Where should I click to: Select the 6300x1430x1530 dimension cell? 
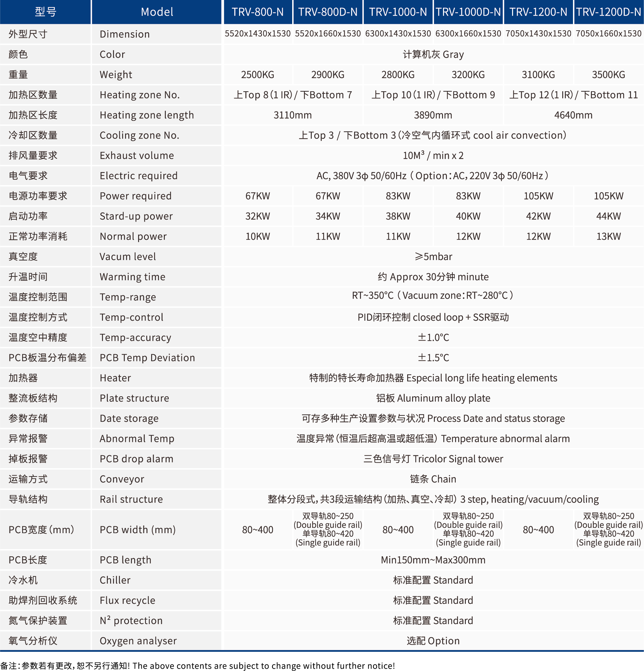pyautogui.click(x=398, y=34)
